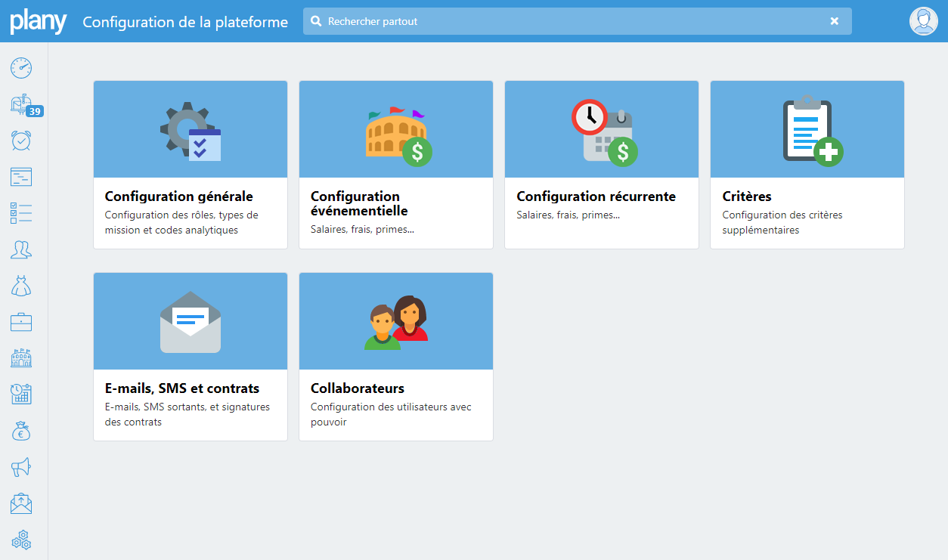Select the envelope with arrow icon
Viewport: 948px width, 560px height.
coord(20,503)
